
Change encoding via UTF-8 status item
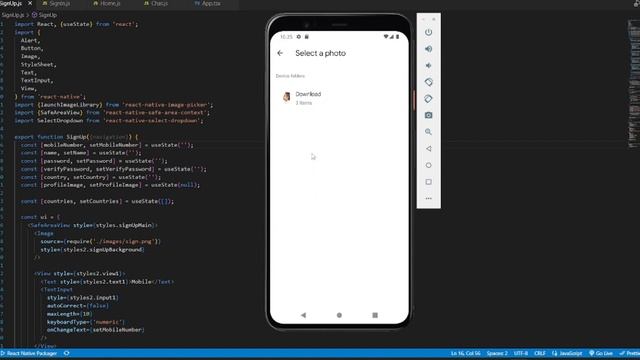click(521, 353)
